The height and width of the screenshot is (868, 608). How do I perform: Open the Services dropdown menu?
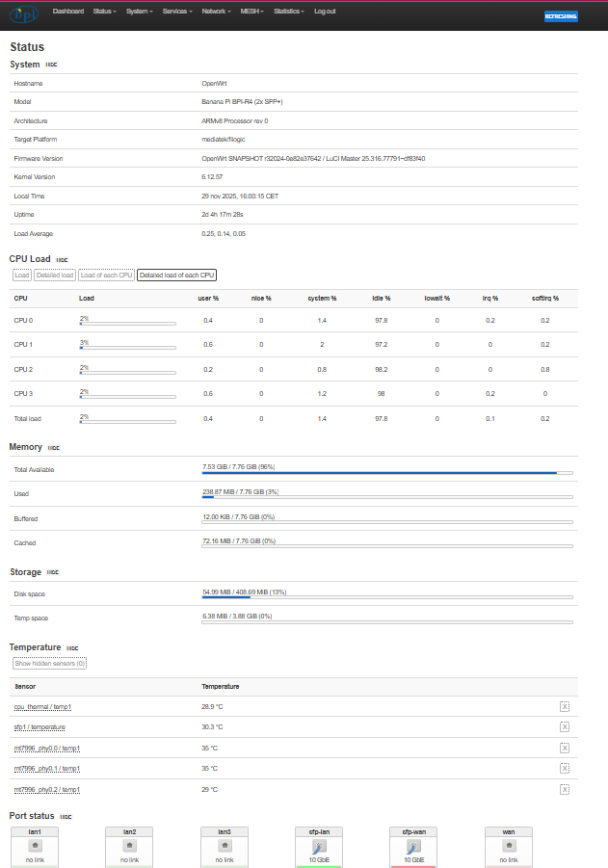[x=177, y=11]
